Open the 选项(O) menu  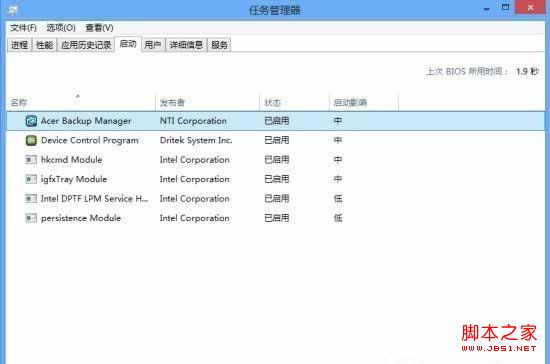61,28
